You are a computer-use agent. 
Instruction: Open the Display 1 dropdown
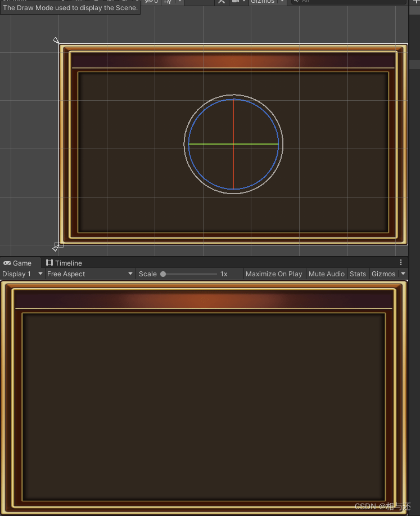click(x=22, y=274)
